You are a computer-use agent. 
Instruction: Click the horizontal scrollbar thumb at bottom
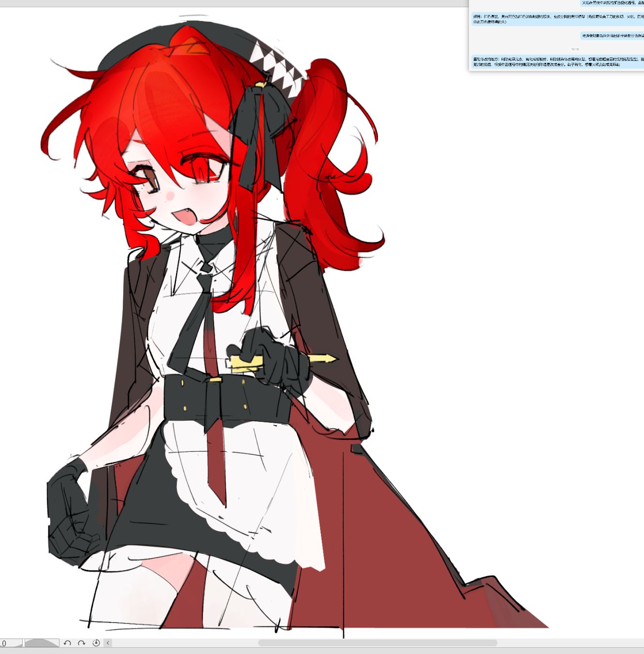pyautogui.click(x=377, y=643)
